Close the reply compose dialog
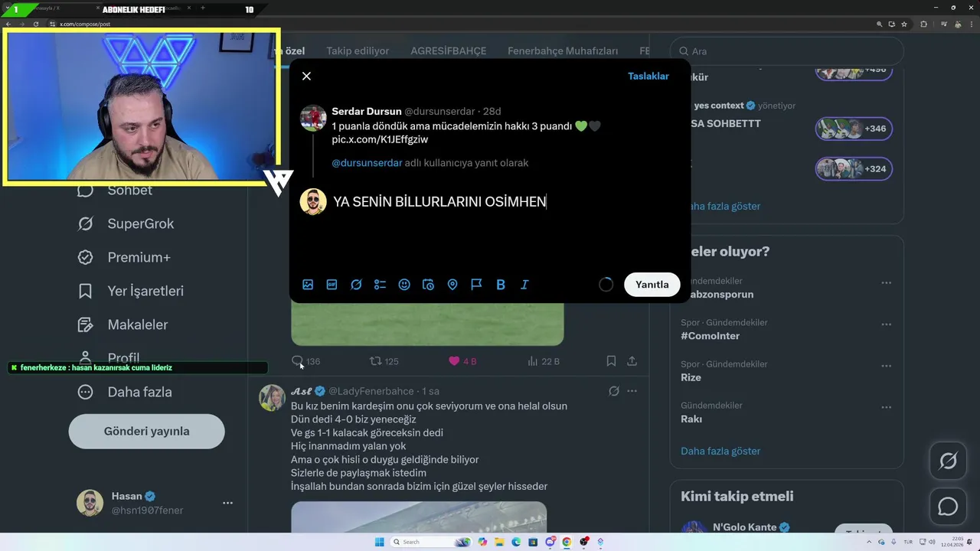980x551 pixels. click(306, 76)
